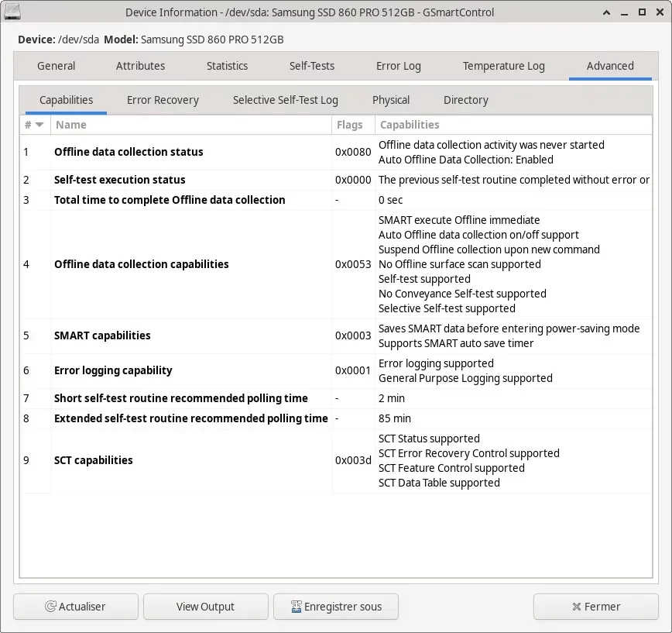Maximize the Device Information window
672x633 pixels.
642,12
